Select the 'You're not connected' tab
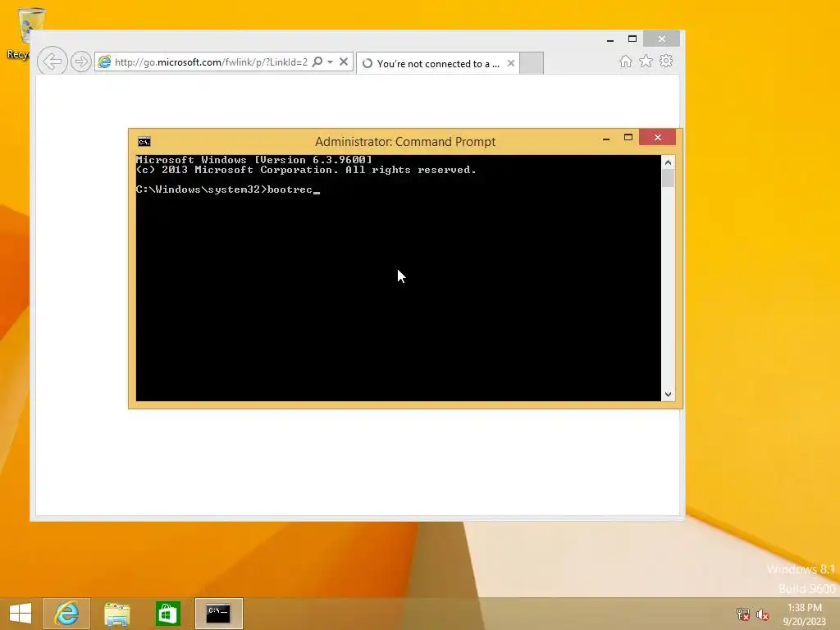The width and height of the screenshot is (840, 630). (x=436, y=64)
